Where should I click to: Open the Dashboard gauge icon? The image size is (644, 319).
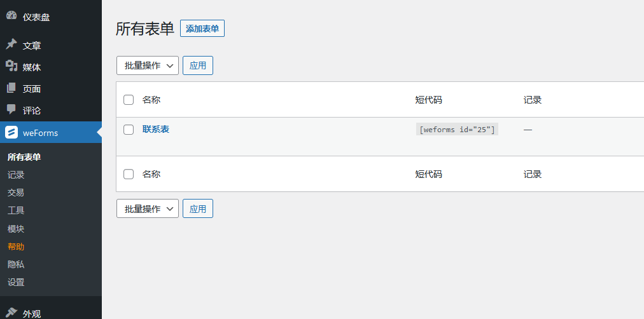(11, 16)
